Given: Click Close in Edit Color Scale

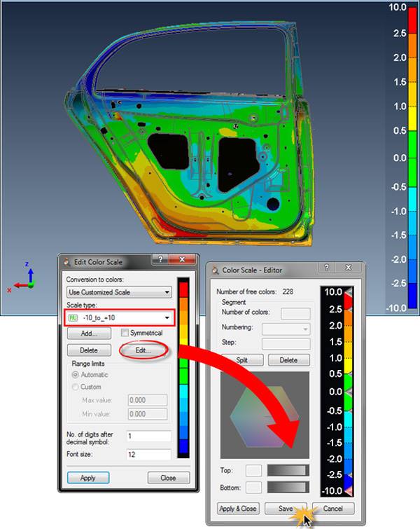Looking at the screenshot, I should click(168, 478).
